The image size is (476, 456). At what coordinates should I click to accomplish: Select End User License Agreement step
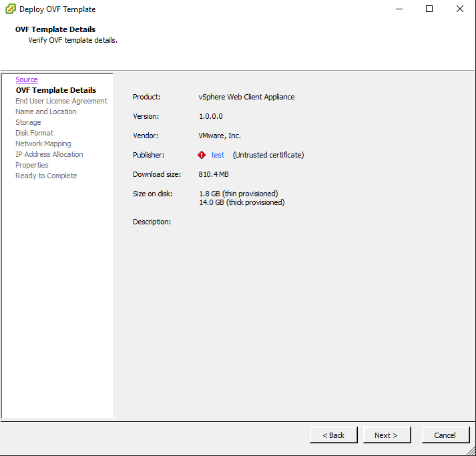point(61,101)
